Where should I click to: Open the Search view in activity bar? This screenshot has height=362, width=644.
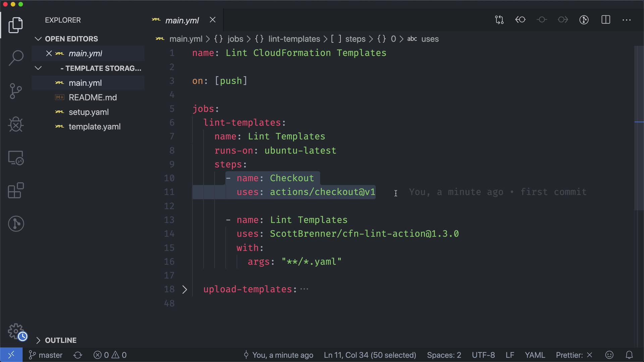click(16, 58)
